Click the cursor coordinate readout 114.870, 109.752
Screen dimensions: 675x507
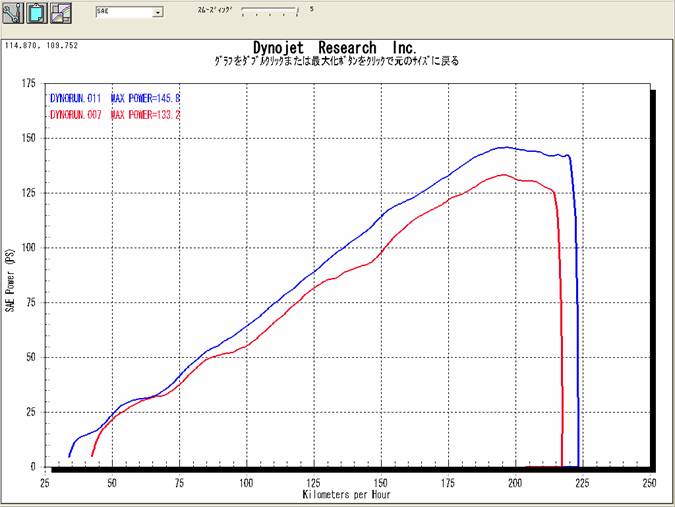pyautogui.click(x=42, y=46)
